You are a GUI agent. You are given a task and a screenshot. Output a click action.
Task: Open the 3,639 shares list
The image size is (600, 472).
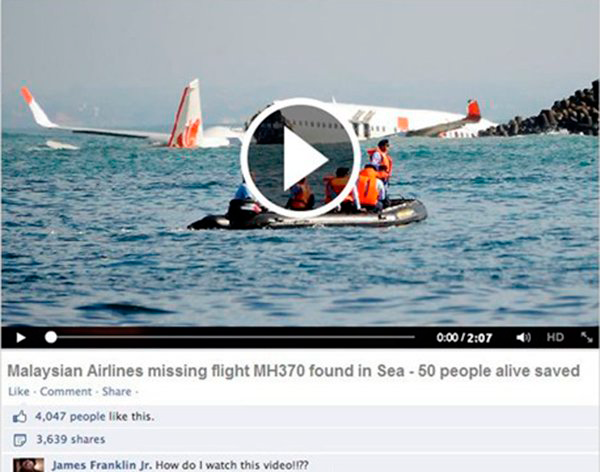(x=71, y=439)
